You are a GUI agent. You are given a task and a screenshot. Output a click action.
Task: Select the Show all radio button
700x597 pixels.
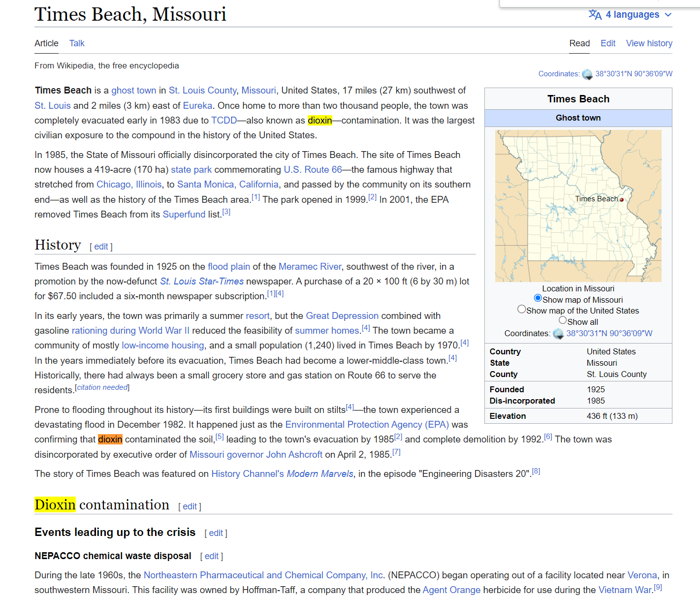(x=563, y=320)
